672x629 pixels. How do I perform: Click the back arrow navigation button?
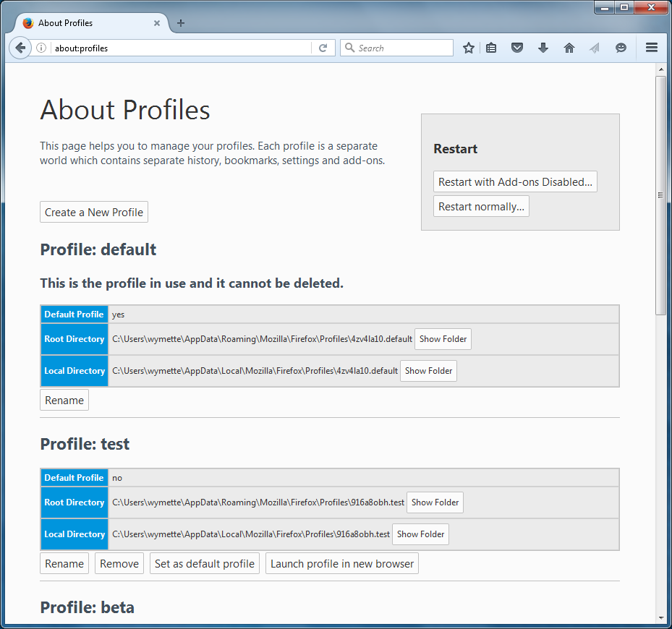click(x=20, y=48)
